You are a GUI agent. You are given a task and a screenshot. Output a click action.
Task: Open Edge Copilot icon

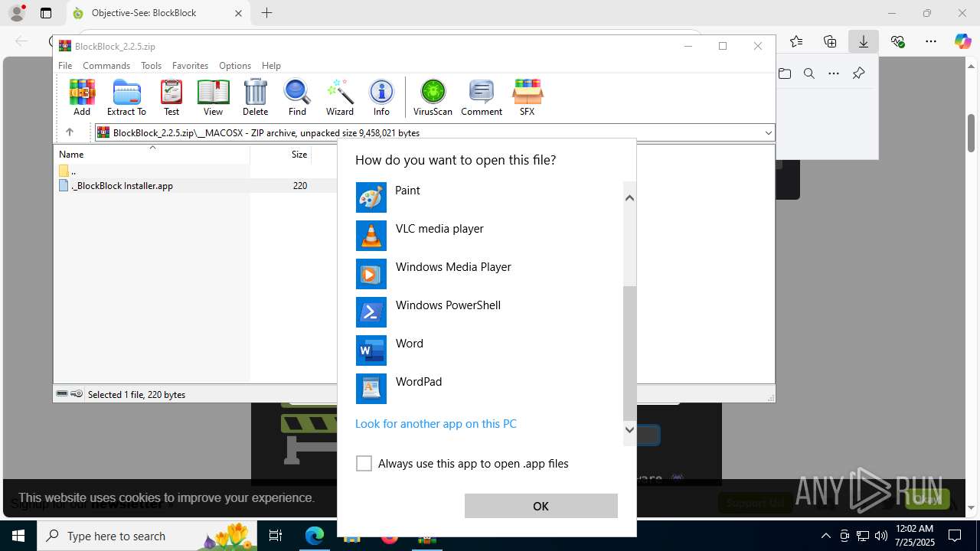tap(962, 41)
